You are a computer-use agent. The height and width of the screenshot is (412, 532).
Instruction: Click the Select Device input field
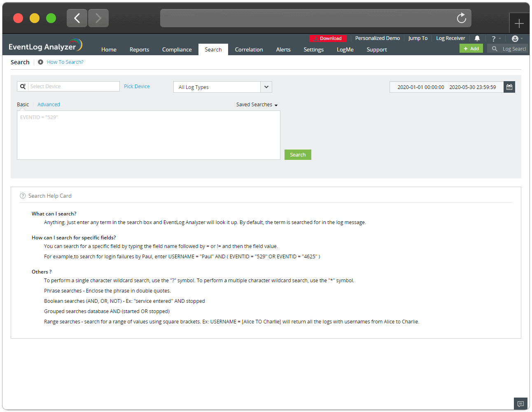[x=74, y=86]
